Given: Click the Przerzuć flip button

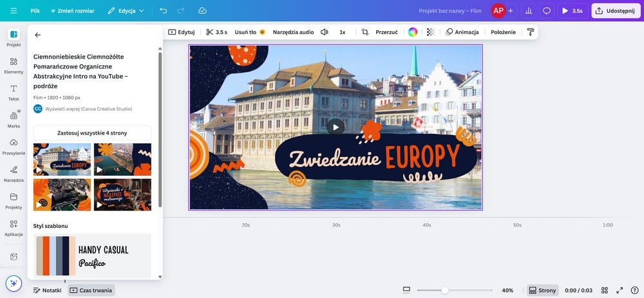Looking at the screenshot, I should pyautogui.click(x=386, y=32).
